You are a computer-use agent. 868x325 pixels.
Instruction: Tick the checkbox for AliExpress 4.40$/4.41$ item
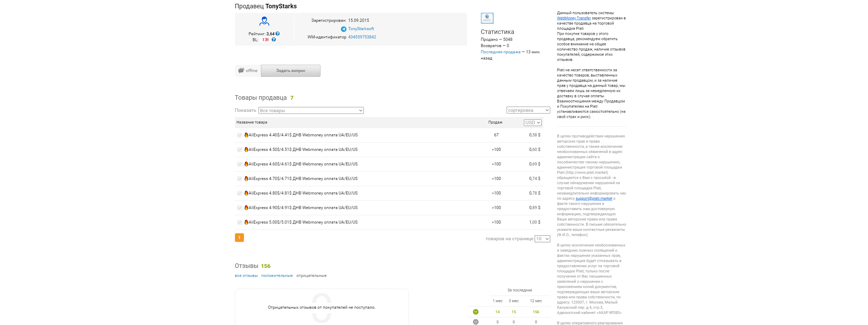pyautogui.click(x=239, y=135)
